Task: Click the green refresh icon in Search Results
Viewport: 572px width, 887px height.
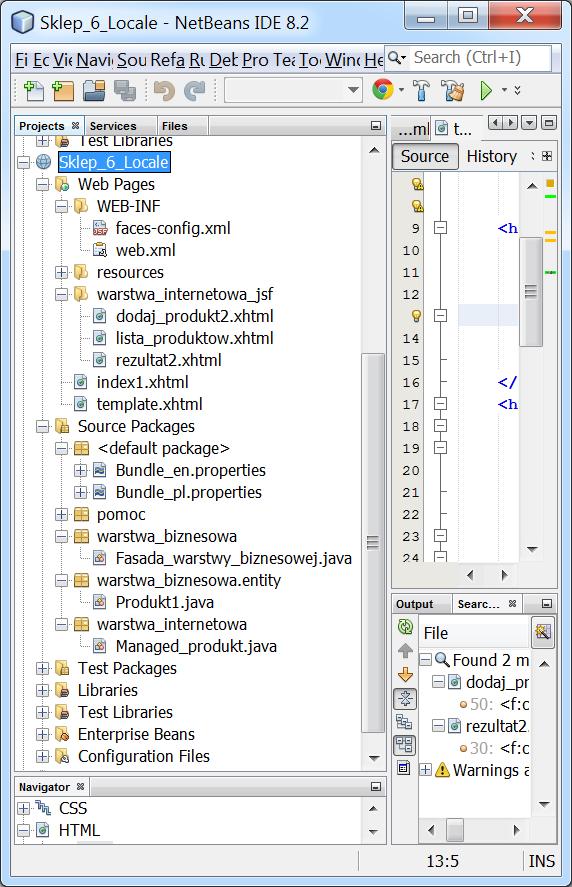Action: point(405,626)
